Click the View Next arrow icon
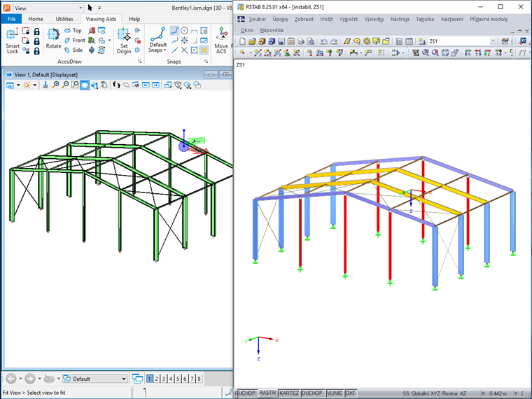This screenshot has height=399, width=532. pos(155,85)
